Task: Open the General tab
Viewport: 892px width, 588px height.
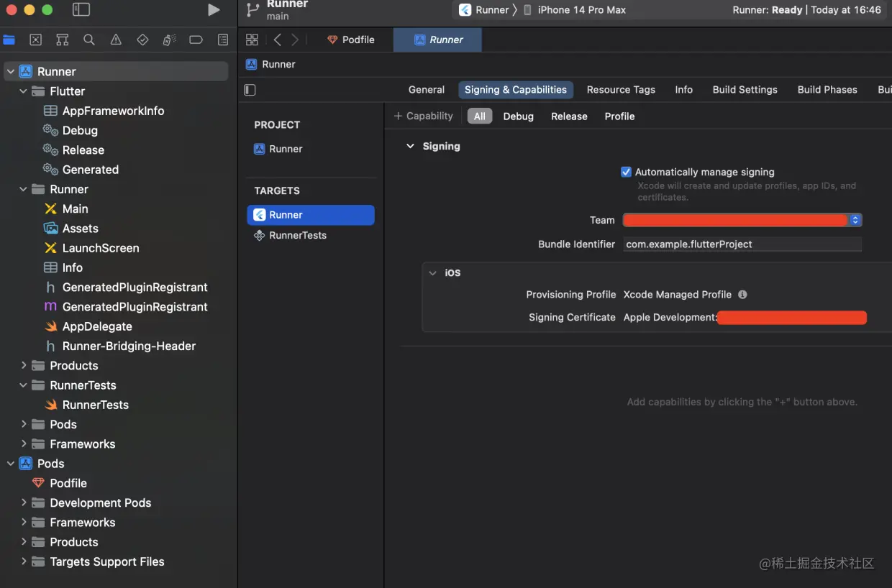Action: (427, 90)
